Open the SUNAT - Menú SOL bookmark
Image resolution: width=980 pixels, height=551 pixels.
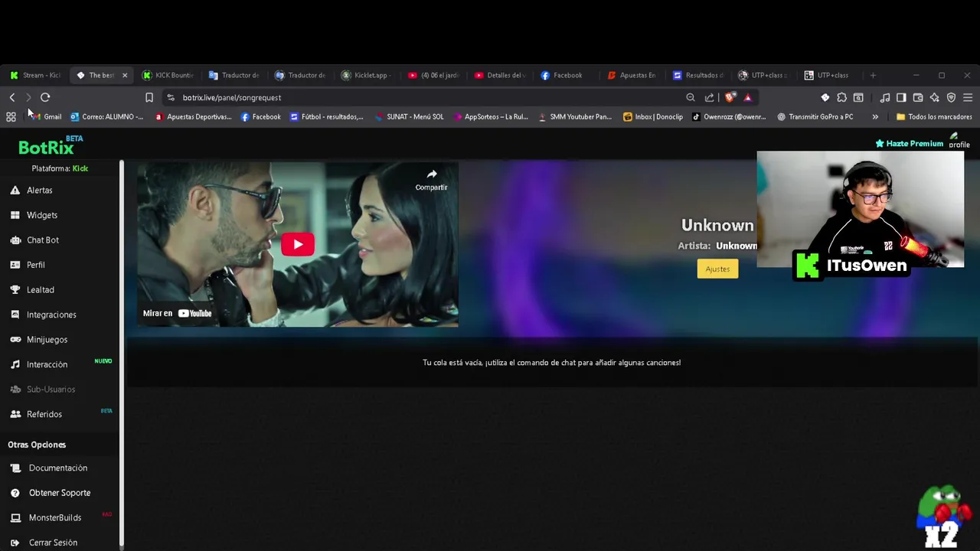tap(409, 116)
